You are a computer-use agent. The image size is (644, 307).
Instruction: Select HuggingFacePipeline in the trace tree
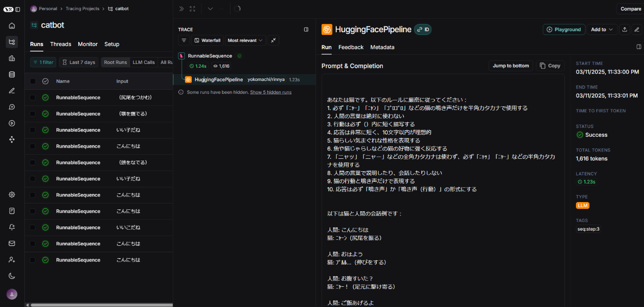point(218,80)
